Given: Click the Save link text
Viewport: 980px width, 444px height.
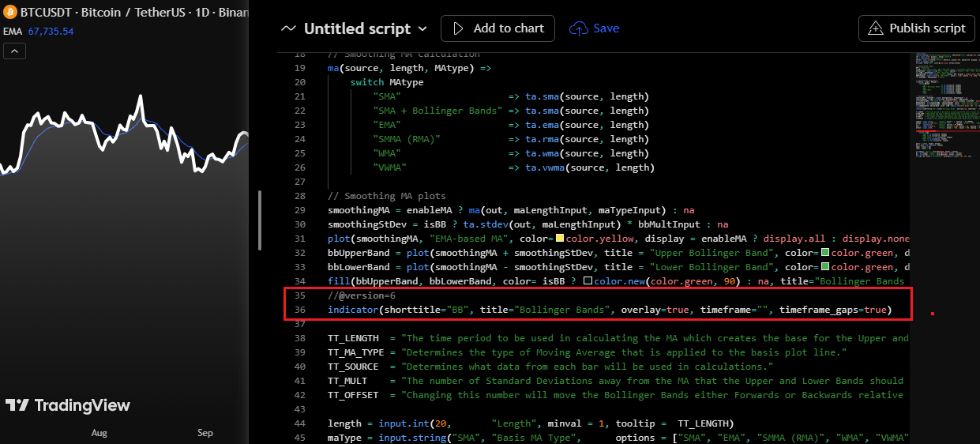Looking at the screenshot, I should (606, 28).
